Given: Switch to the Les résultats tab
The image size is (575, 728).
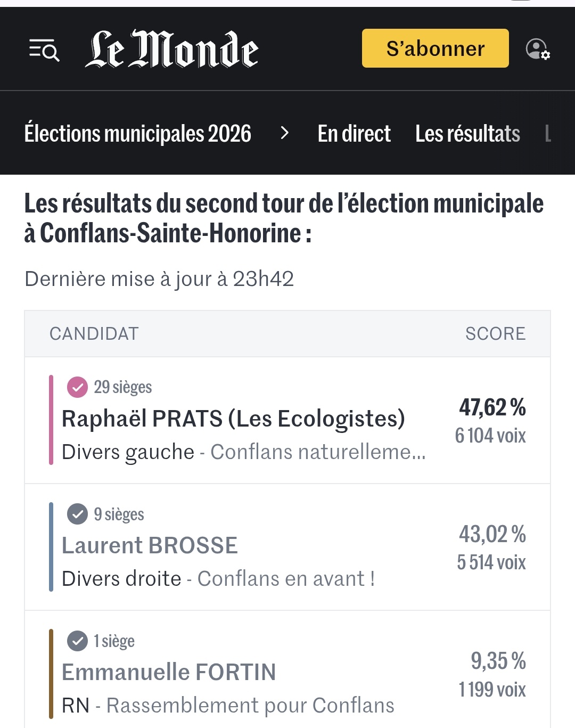Looking at the screenshot, I should tap(467, 133).
